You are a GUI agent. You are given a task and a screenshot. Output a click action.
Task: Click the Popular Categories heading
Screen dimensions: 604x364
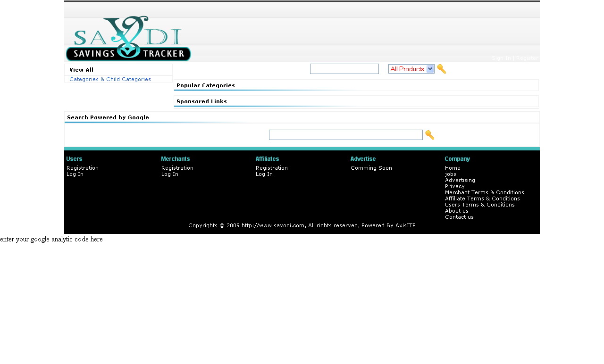click(206, 85)
